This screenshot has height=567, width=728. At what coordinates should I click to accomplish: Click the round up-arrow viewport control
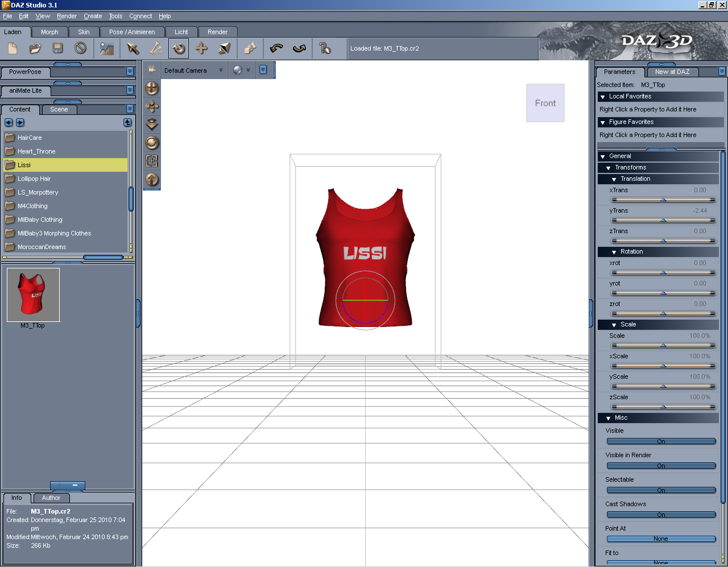point(152,180)
